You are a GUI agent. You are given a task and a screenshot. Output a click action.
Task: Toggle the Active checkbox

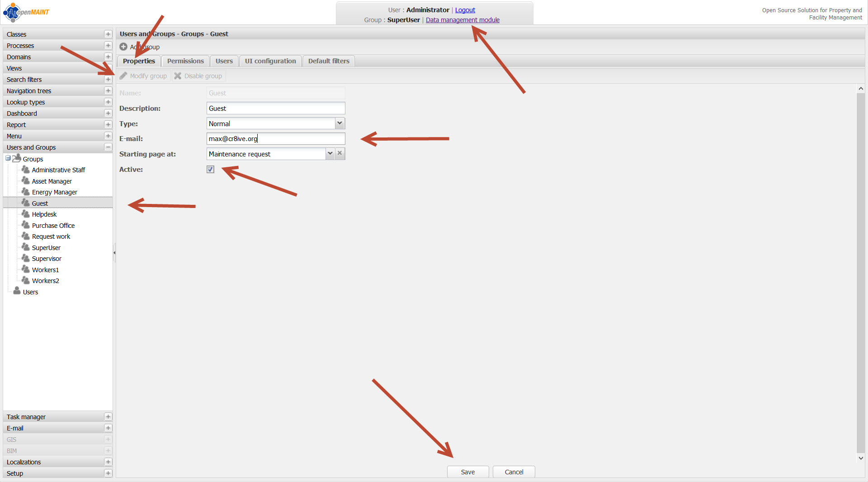(210, 169)
